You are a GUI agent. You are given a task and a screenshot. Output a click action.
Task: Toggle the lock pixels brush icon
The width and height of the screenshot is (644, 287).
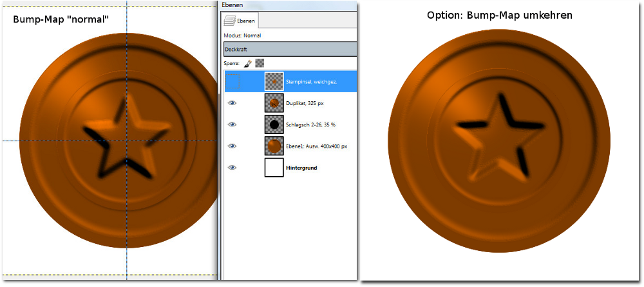click(247, 63)
